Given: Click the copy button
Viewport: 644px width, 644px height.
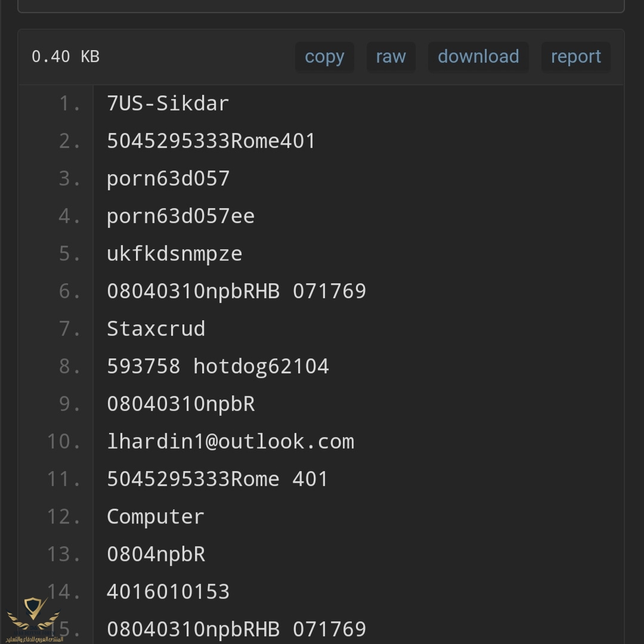Looking at the screenshot, I should (324, 57).
